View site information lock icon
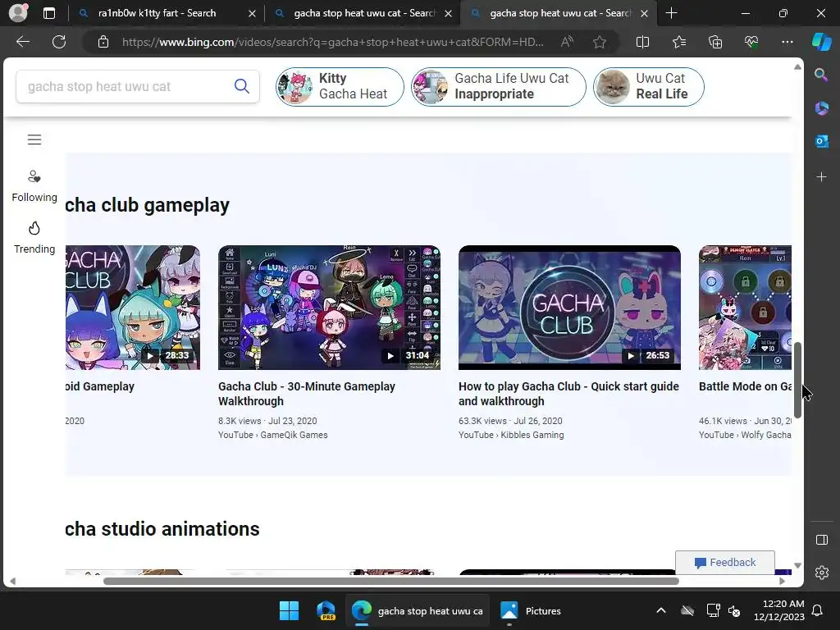The image size is (840, 630). 103,42
